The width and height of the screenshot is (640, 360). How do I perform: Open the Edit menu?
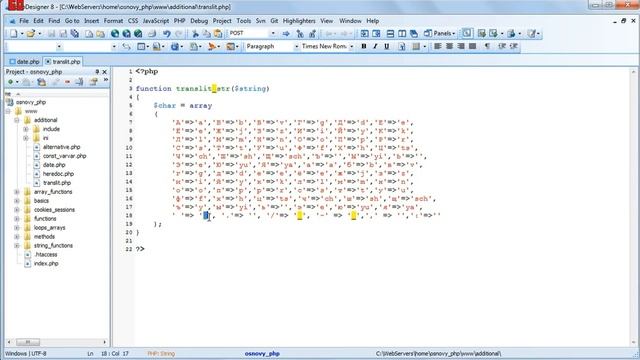tap(38, 21)
